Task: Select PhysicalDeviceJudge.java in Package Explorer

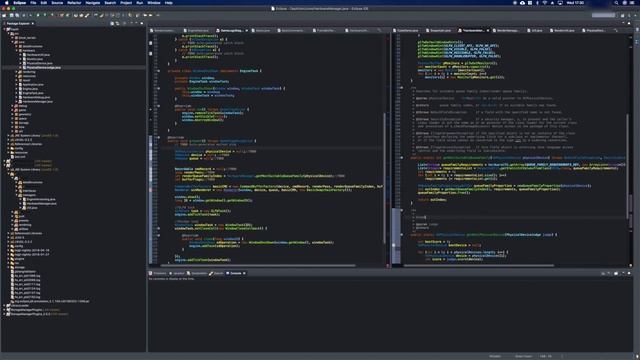Action: point(43,67)
